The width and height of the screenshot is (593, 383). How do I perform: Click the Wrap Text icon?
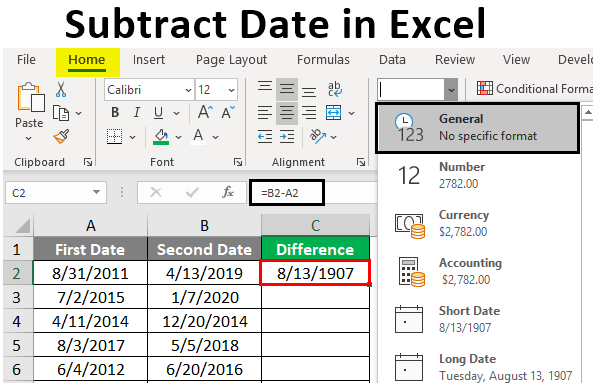tap(334, 90)
